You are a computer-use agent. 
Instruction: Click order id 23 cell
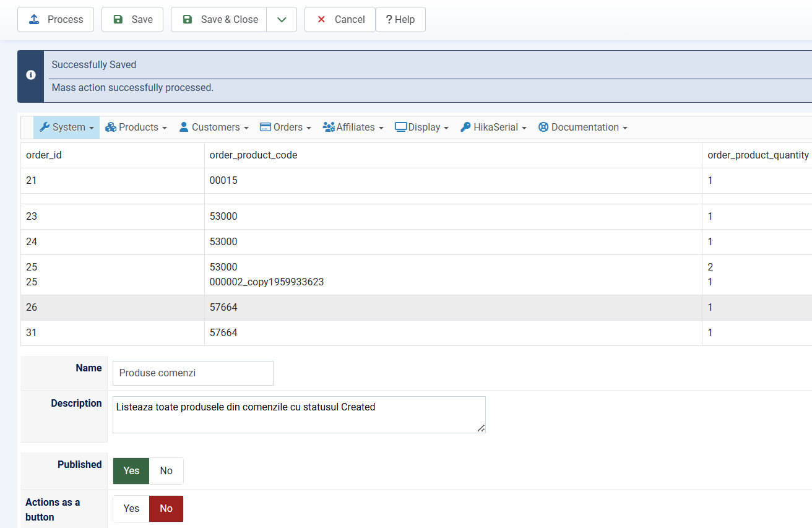tap(113, 216)
